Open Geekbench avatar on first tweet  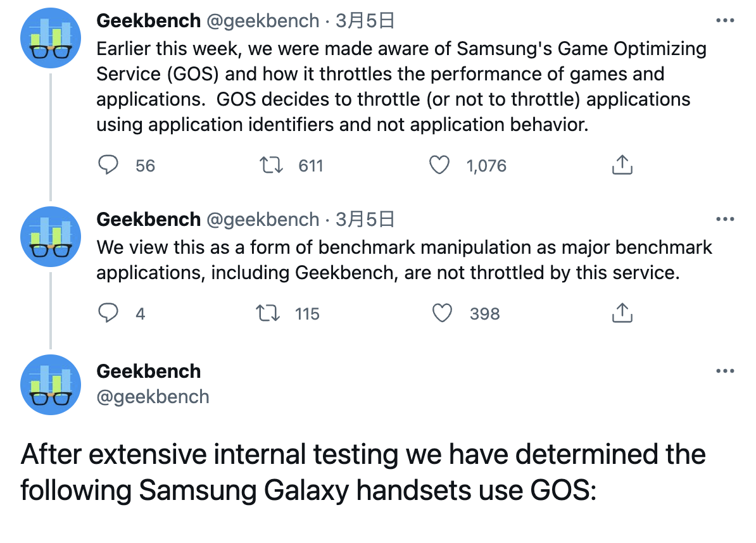click(51, 38)
